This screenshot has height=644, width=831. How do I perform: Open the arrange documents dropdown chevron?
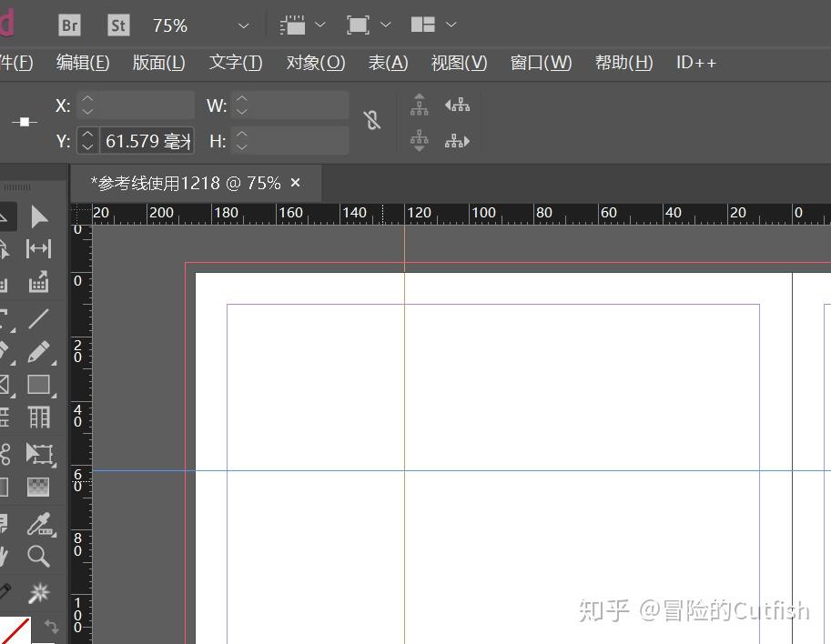(x=451, y=25)
